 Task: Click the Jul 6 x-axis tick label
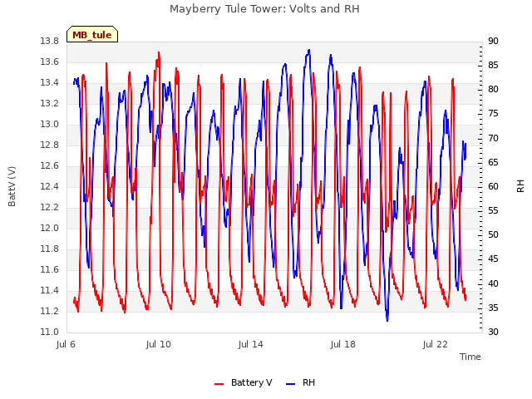tap(66, 344)
